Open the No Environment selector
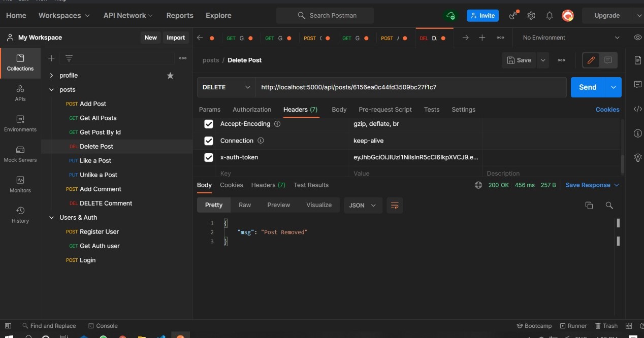The image size is (644, 338). pos(571,38)
